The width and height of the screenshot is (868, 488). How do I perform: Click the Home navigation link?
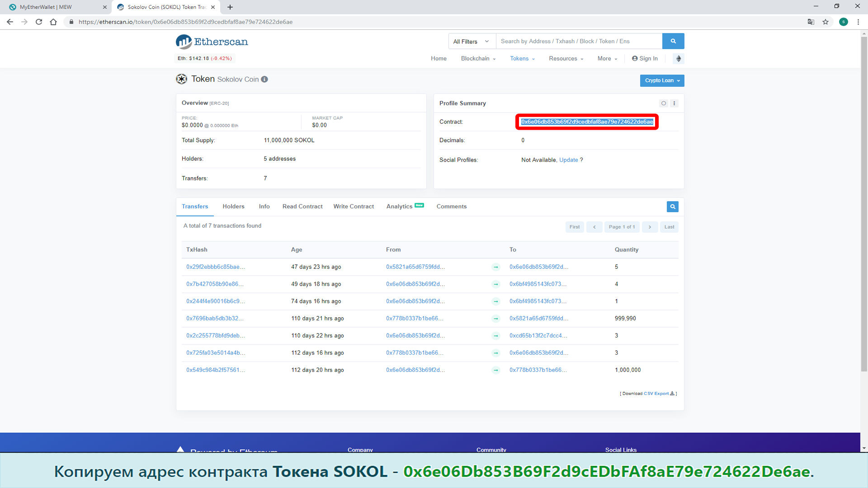439,59
